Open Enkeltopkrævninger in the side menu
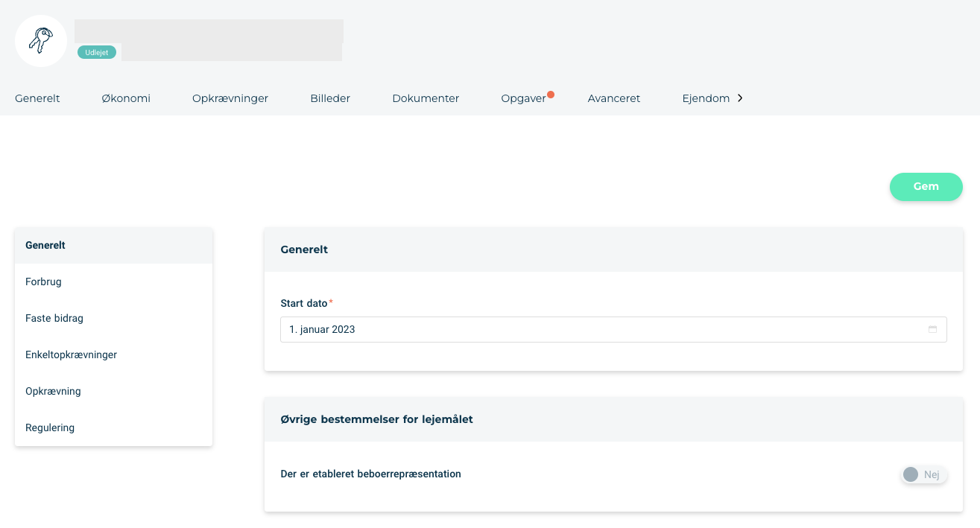Screen dimensions: 980x528 pos(113,354)
